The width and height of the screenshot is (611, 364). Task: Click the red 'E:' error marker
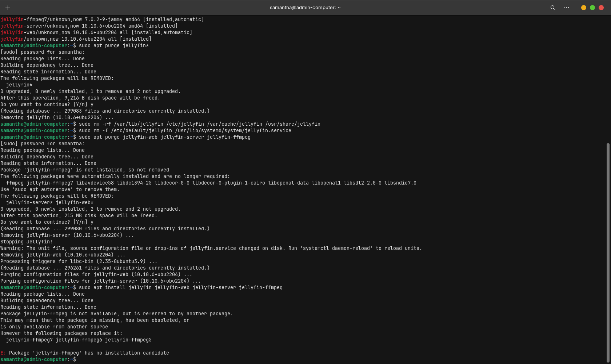point(3,353)
